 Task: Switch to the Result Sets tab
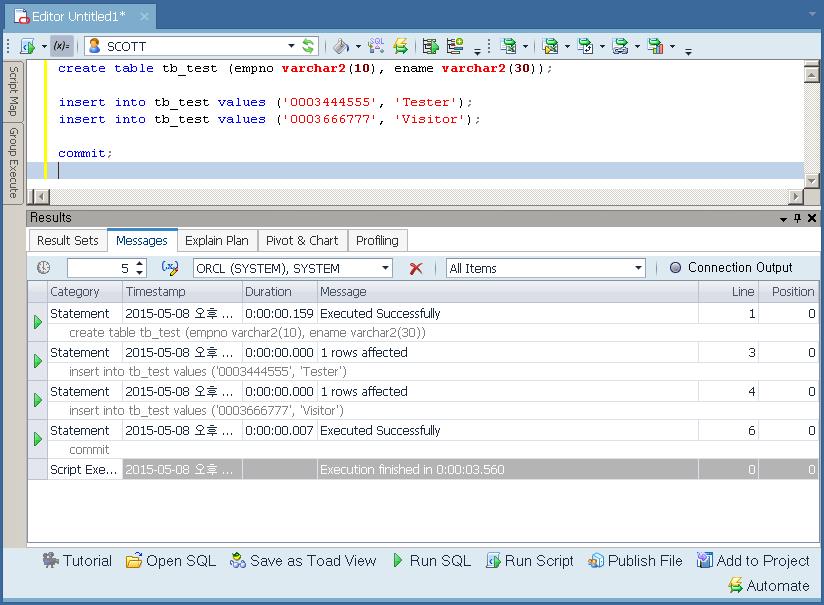click(68, 240)
